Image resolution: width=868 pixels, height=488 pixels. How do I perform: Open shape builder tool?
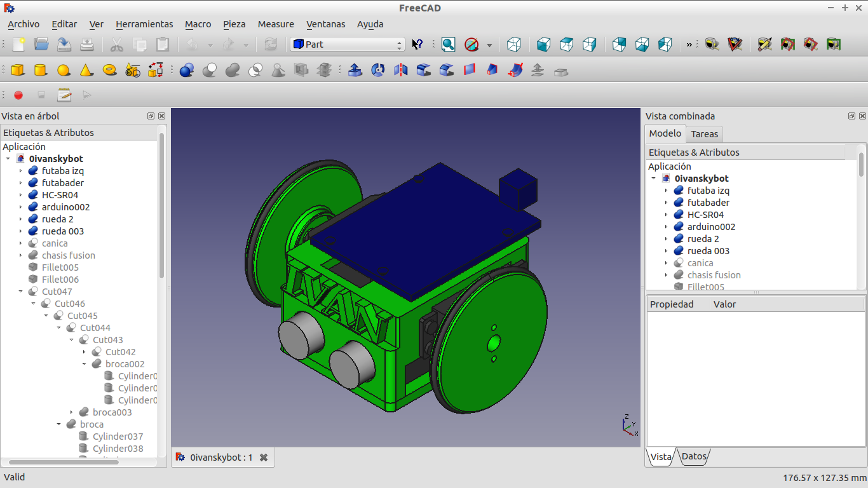(155, 70)
